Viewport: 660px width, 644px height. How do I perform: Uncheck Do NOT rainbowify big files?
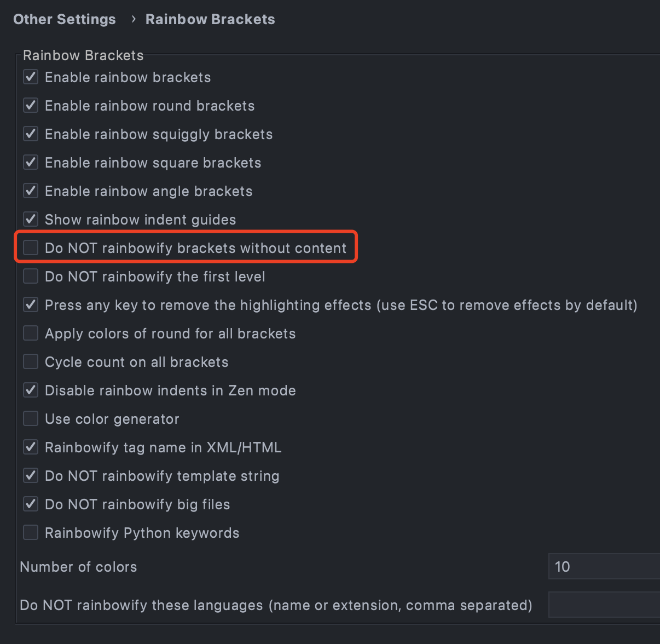coord(31,504)
